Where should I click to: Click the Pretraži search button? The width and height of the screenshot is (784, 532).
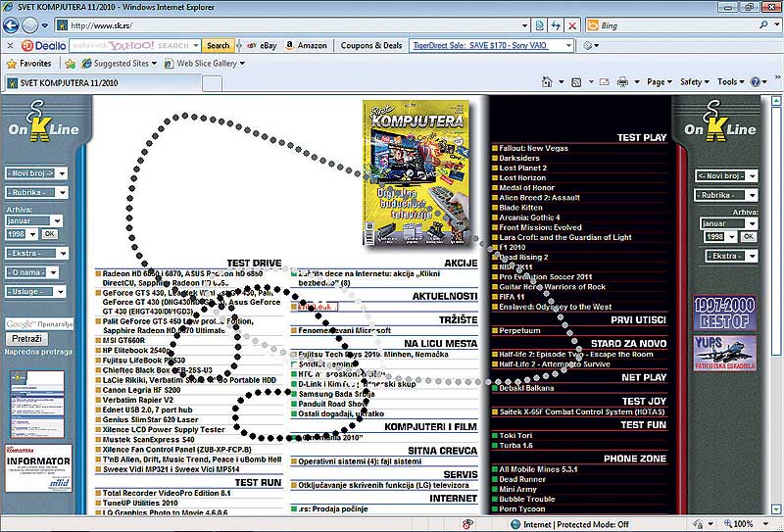(27, 339)
